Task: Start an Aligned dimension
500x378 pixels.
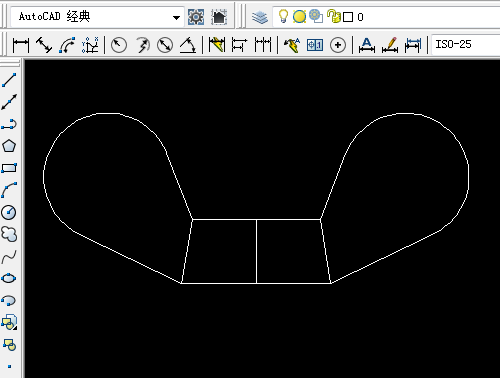Action: (x=44, y=45)
